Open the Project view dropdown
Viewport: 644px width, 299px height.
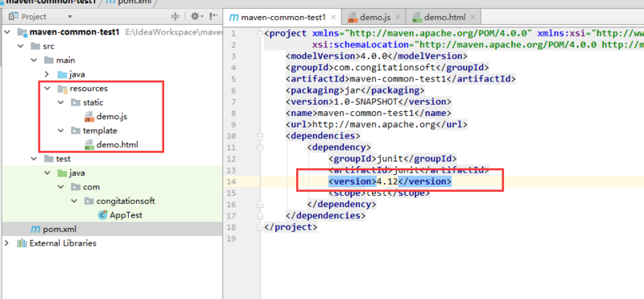tap(69, 17)
